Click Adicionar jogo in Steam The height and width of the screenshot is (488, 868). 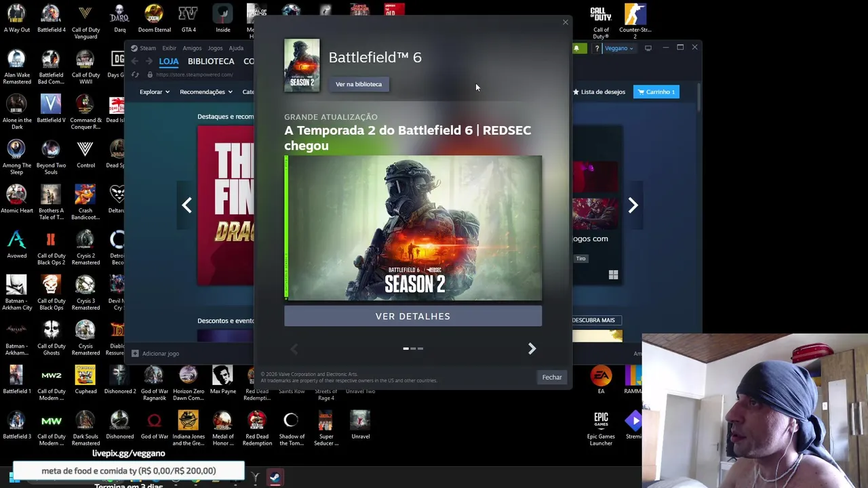click(x=155, y=353)
